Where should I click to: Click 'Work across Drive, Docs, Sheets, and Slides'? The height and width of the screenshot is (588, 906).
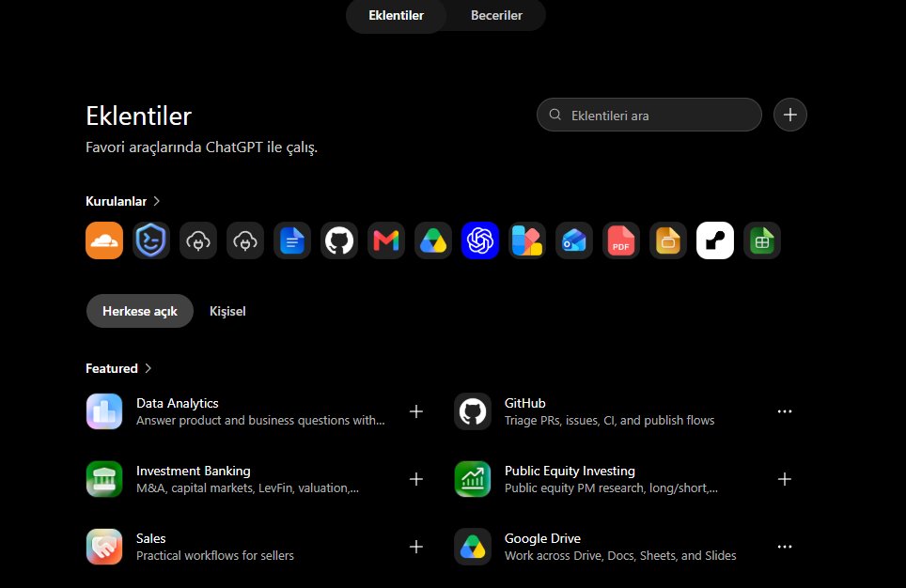tap(620, 556)
